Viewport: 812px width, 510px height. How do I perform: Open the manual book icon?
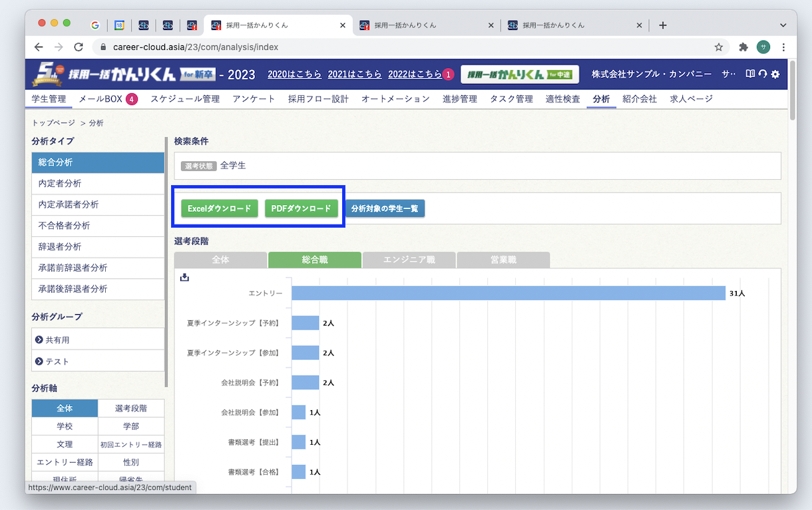point(750,74)
